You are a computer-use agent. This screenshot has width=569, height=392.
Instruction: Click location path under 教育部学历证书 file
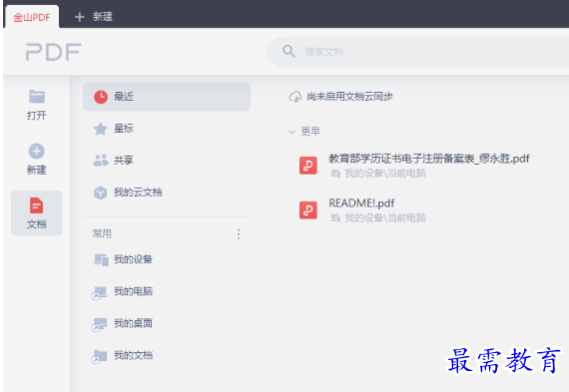(385, 174)
